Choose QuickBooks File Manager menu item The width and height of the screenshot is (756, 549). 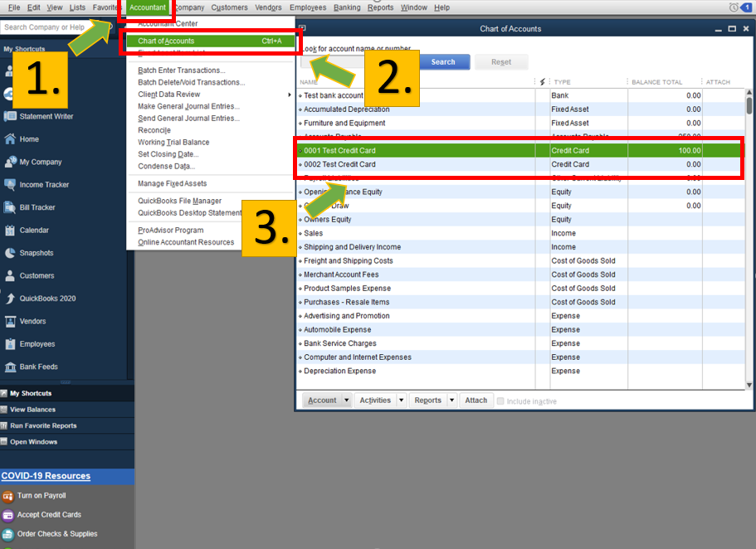pos(211,201)
